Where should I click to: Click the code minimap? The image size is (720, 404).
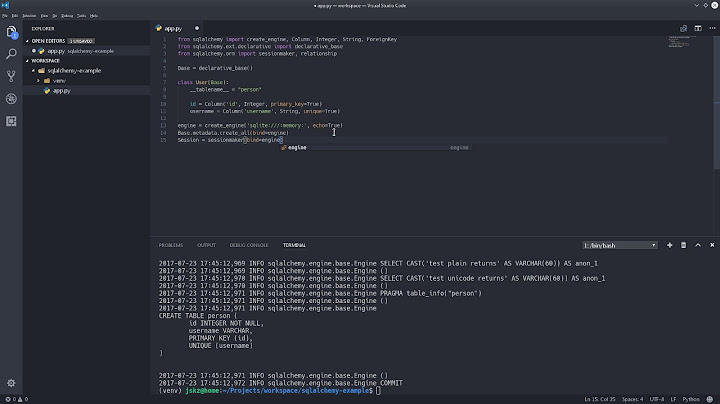[680, 41]
